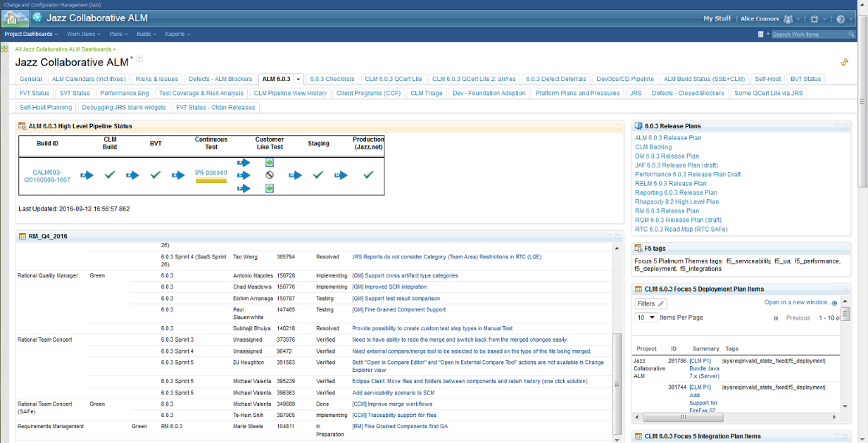
Task: Click the blue arrow before Staging checkmark
Action: (x=295, y=175)
